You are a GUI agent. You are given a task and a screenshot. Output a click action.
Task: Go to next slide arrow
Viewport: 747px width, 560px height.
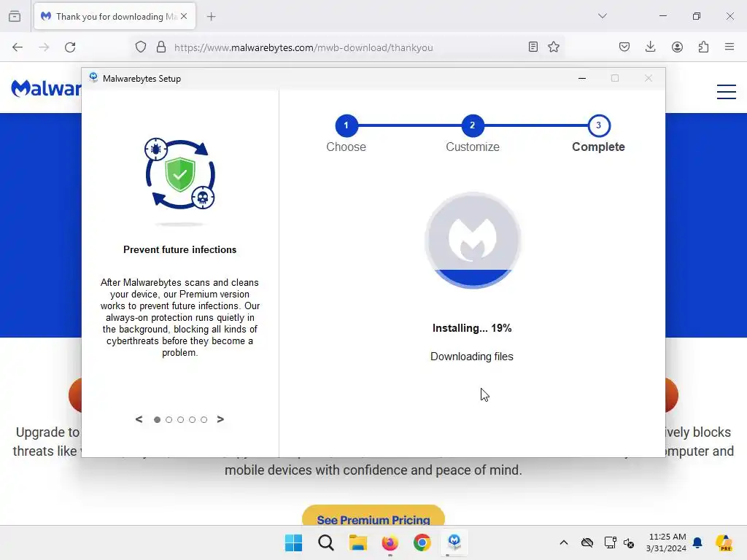click(220, 419)
